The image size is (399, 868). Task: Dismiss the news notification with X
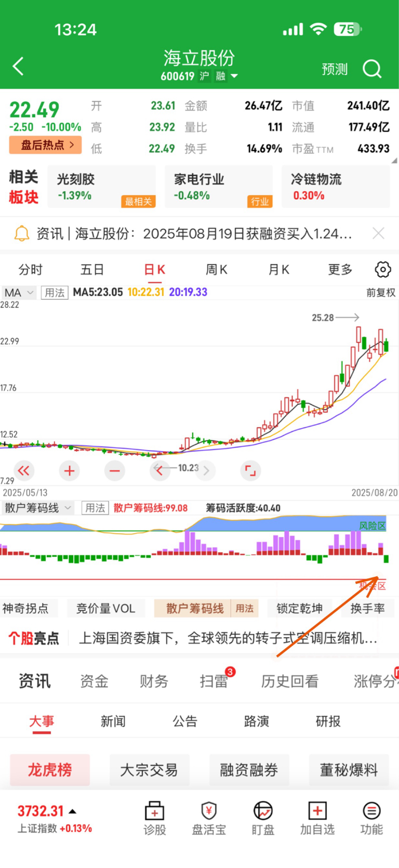pyautogui.click(x=379, y=233)
